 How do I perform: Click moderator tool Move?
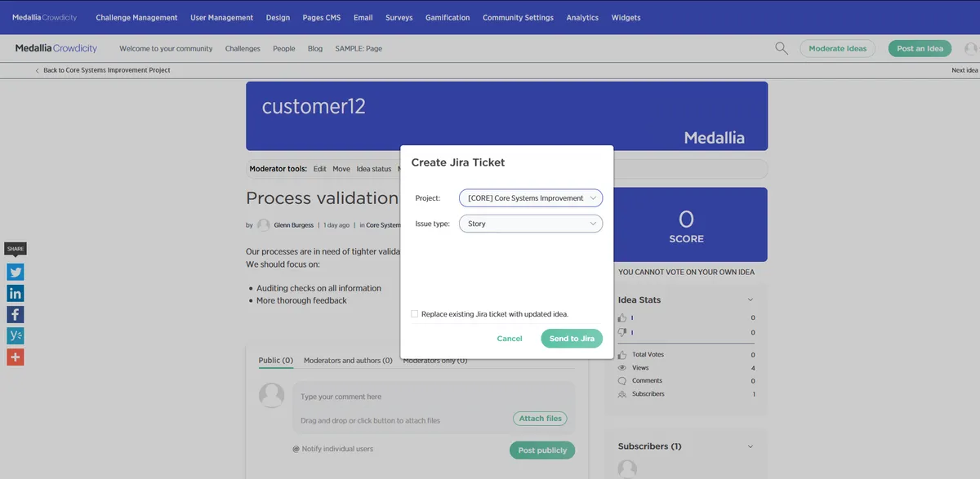[341, 169]
